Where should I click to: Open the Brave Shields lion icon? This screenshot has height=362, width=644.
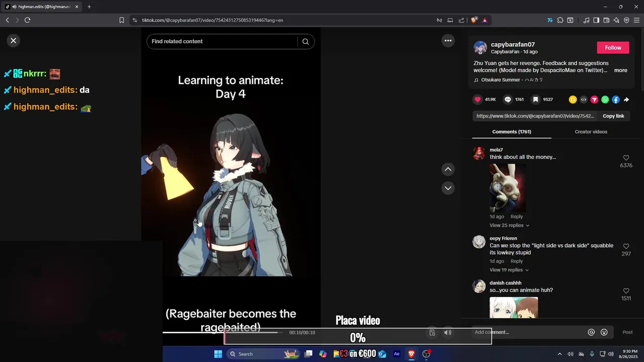tap(474, 20)
